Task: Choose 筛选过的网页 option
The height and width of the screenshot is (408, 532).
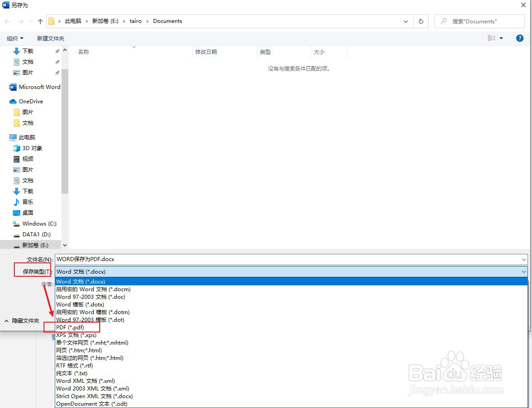Action: tap(291, 358)
